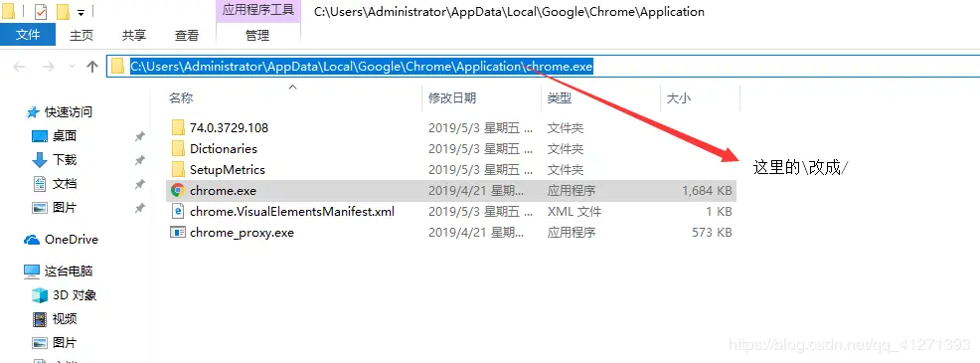
Task: Open the 管理 ribbon tab
Action: [257, 36]
